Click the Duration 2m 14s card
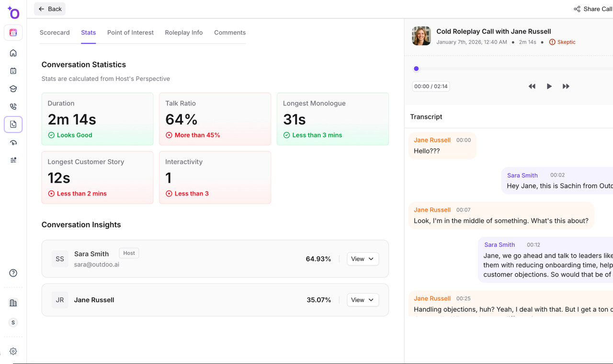Viewport: 613px width, 364px height. click(97, 119)
